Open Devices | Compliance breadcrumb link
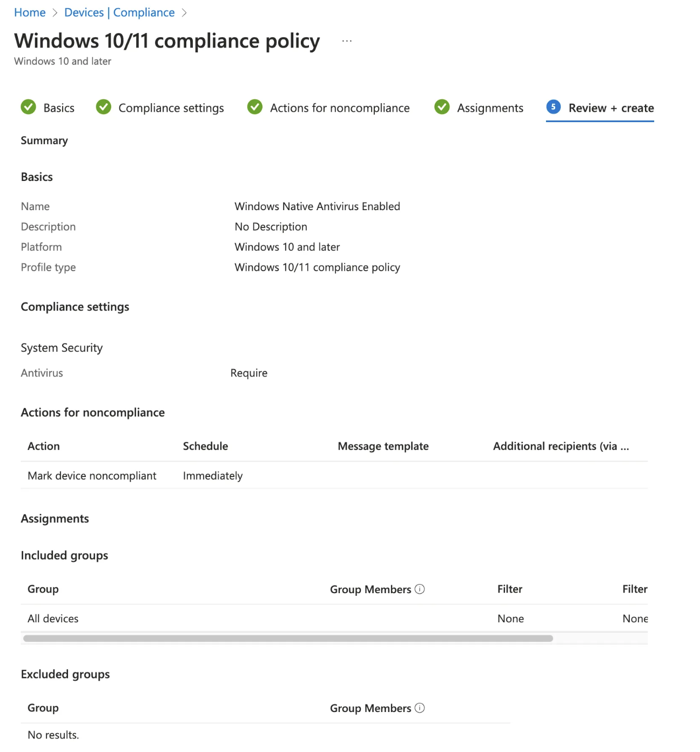 119,12
